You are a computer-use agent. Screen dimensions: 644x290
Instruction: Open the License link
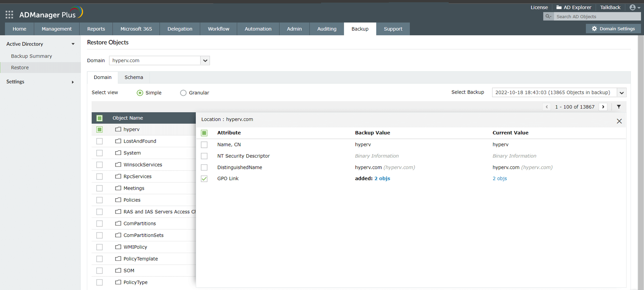[539, 7]
